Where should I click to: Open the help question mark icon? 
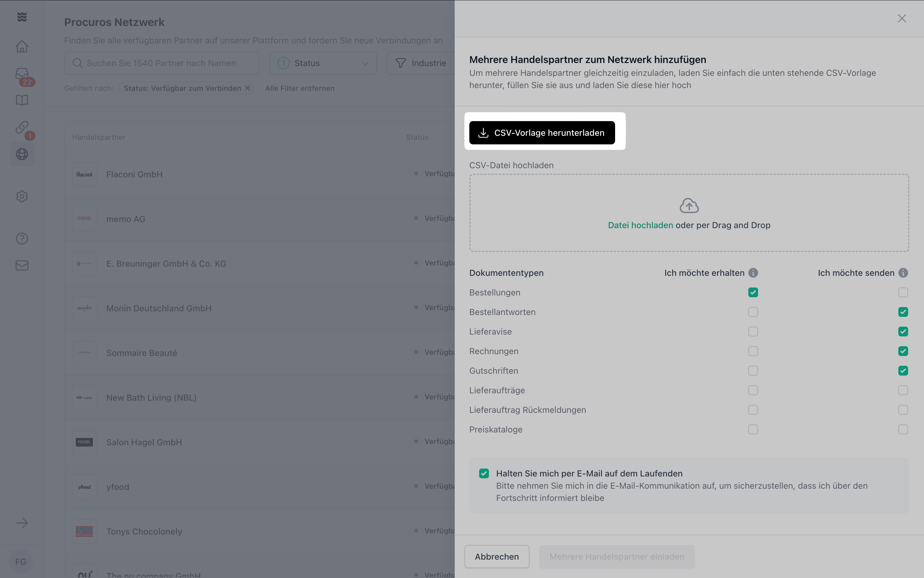(22, 239)
